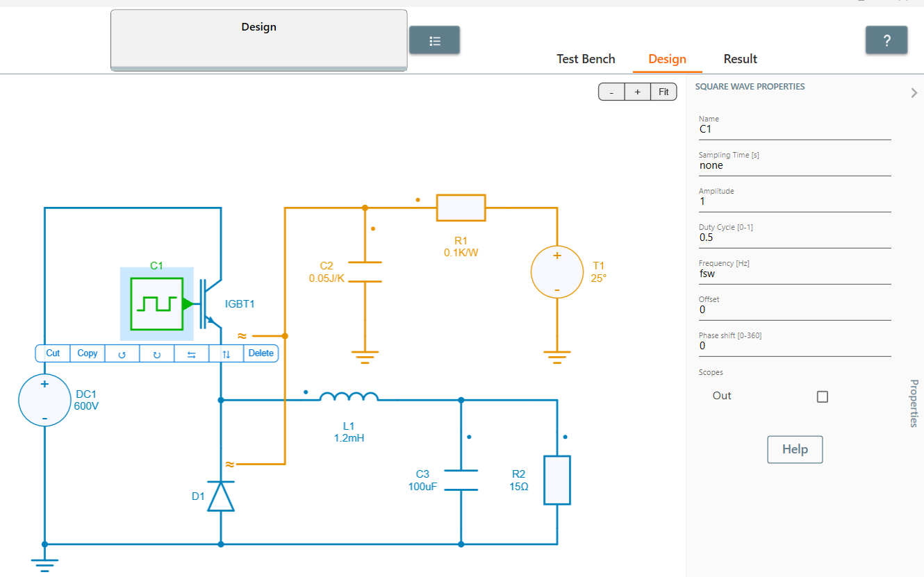This screenshot has height=577, width=924.
Task: Select the D1 diode component
Action: point(221,496)
